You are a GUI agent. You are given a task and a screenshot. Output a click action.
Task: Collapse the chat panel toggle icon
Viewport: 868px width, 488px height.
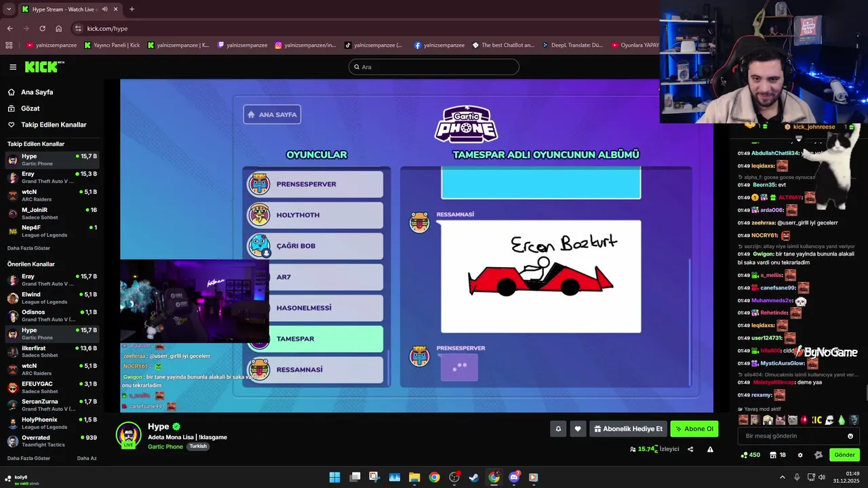click(799, 138)
